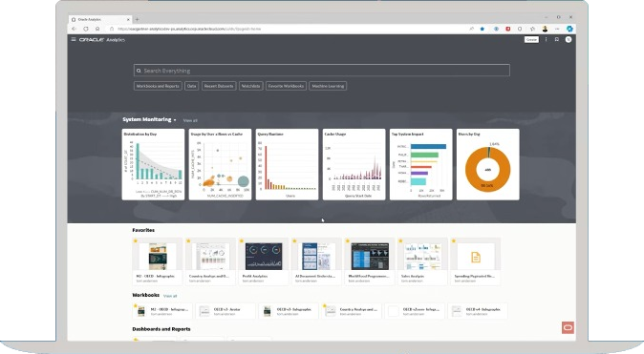This screenshot has height=354, width=644.
Task: Open the browser ellipsis settings menu
Action: [x=557, y=29]
